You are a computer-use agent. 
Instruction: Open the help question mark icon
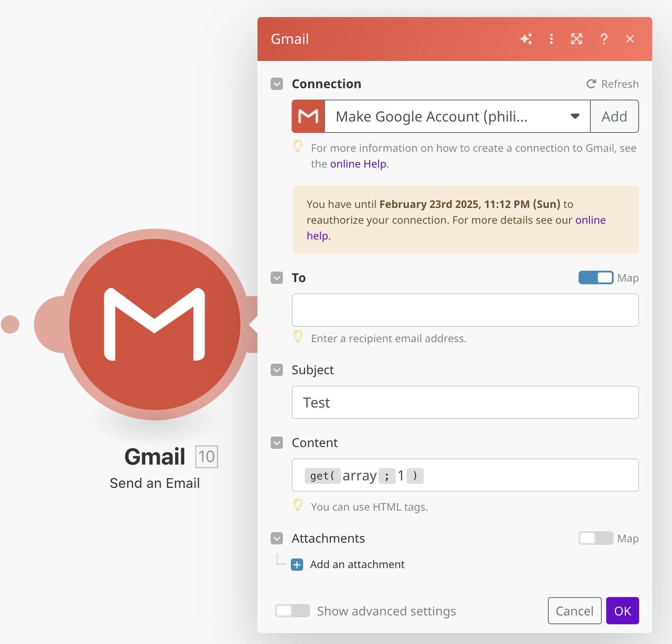click(604, 39)
